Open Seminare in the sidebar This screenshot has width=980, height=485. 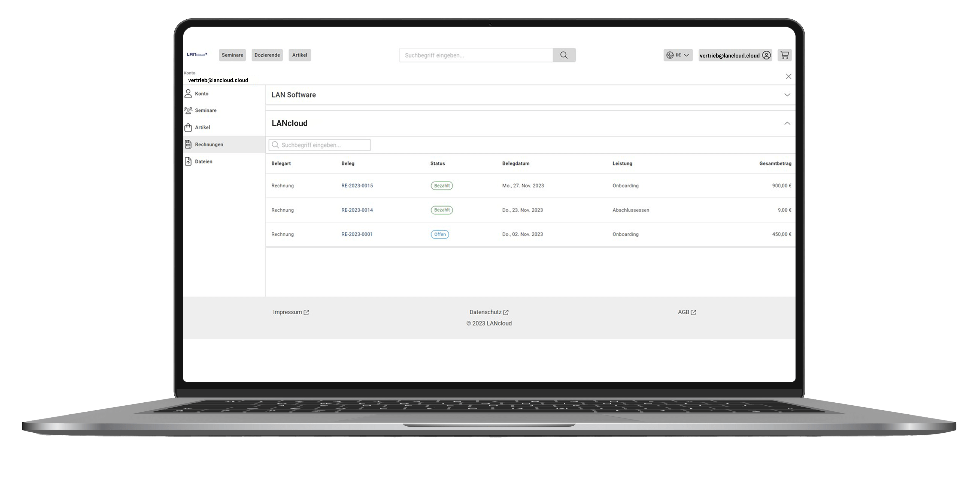tap(205, 110)
